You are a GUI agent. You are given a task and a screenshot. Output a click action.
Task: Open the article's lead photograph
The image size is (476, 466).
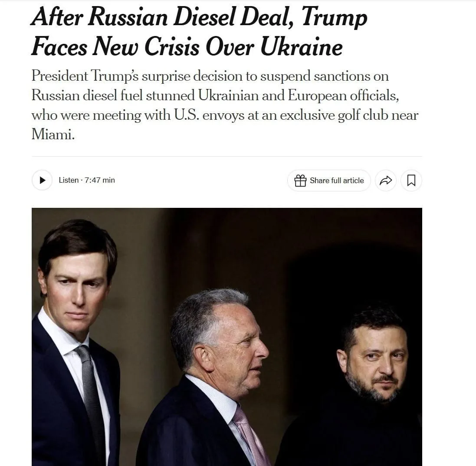coord(227,337)
